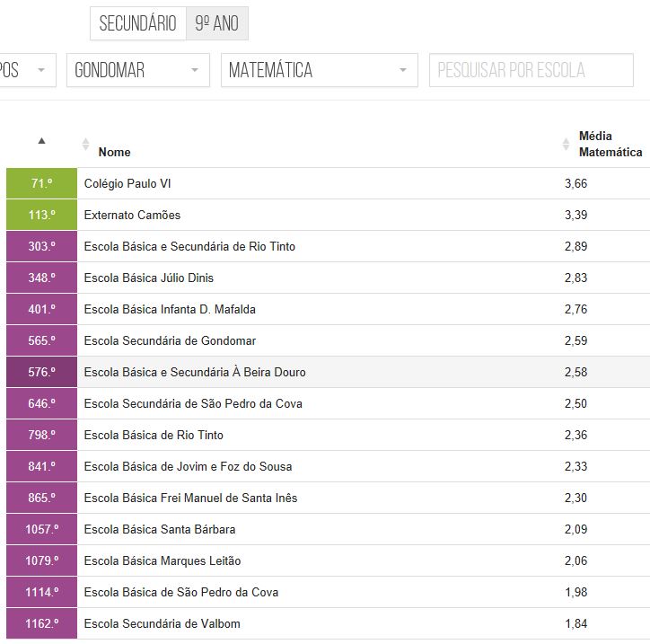This screenshot has height=644, width=650.
Task: Expand the partially visible leftmost dropdown
Action: (27, 70)
